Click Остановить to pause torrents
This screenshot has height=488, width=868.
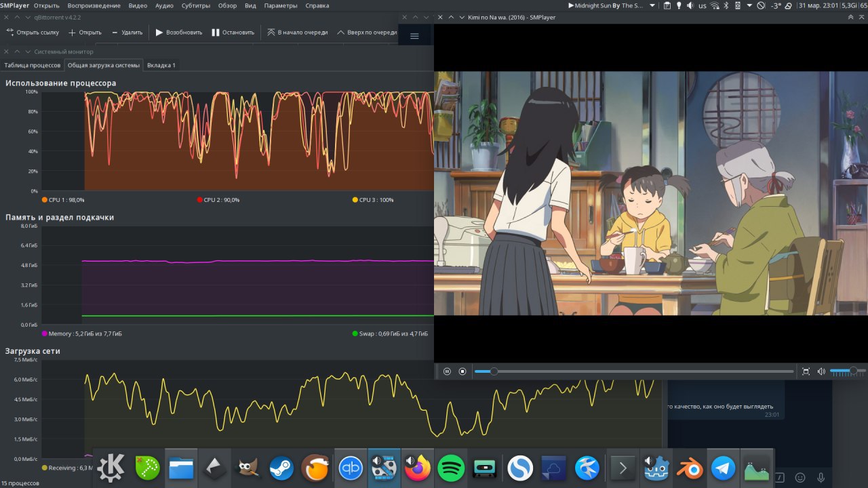point(233,32)
